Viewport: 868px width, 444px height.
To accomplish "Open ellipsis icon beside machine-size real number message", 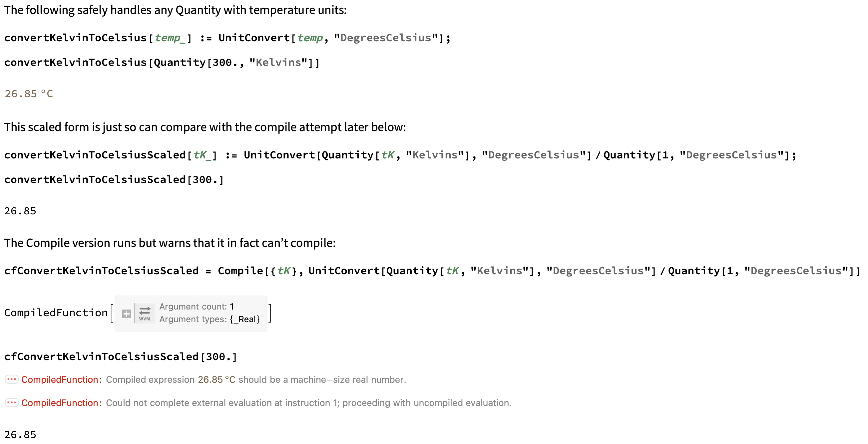I will coord(11,379).
